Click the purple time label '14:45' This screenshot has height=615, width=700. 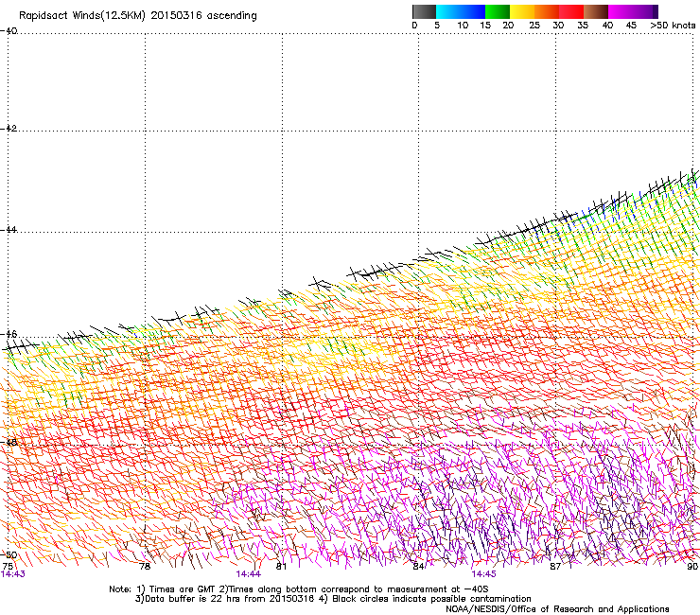484,574
